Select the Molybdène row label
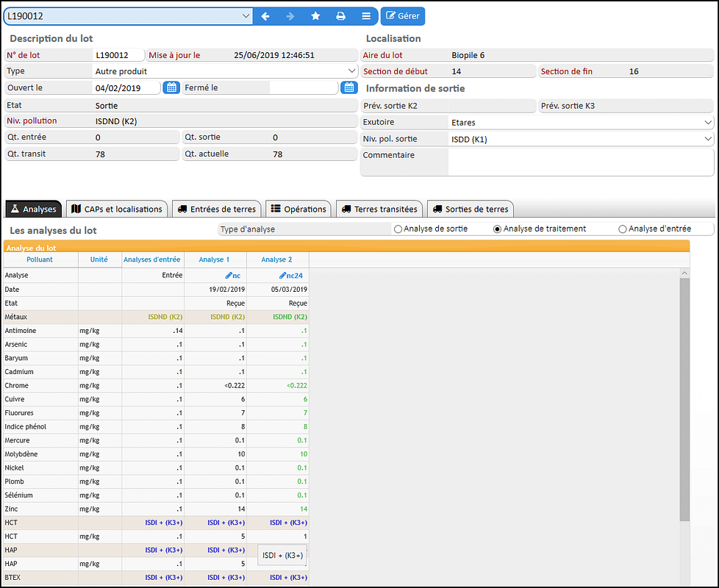 pos(21,454)
